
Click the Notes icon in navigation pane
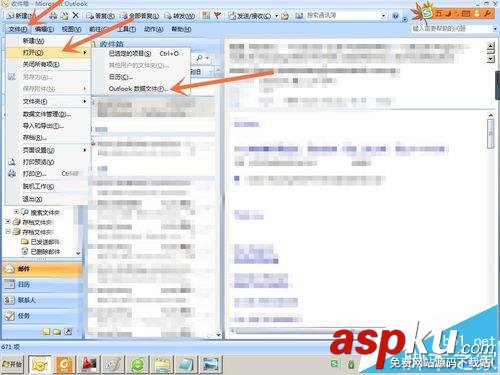[46, 331]
